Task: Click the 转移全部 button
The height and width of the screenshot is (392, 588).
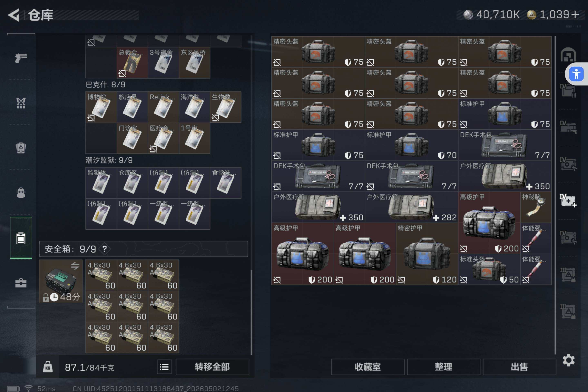Action: pyautogui.click(x=213, y=367)
